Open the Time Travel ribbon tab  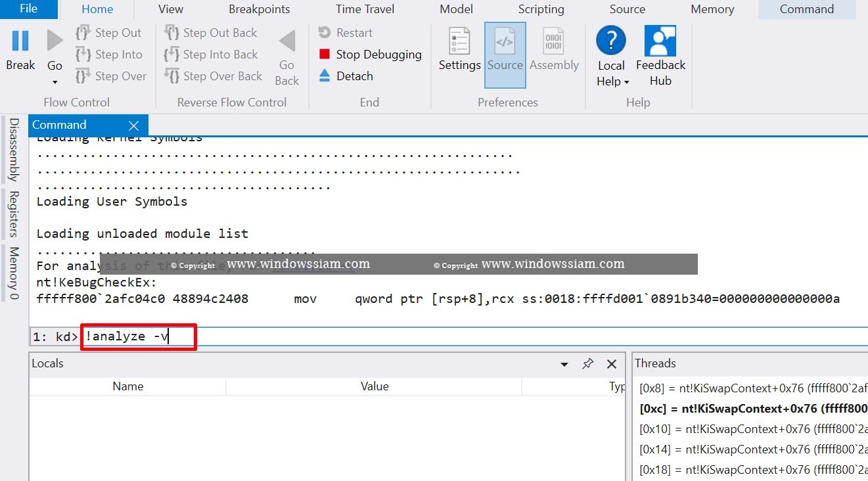pos(365,9)
